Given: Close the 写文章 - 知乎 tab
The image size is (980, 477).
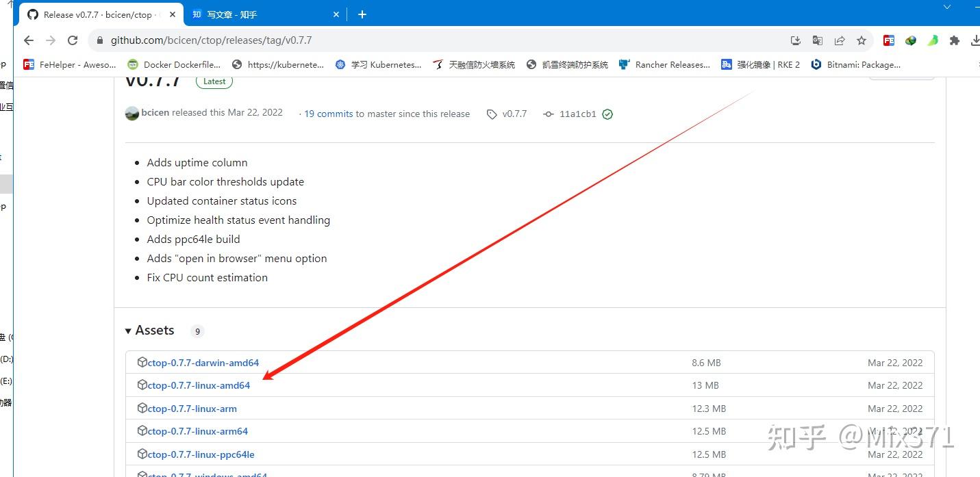Looking at the screenshot, I should point(337,14).
